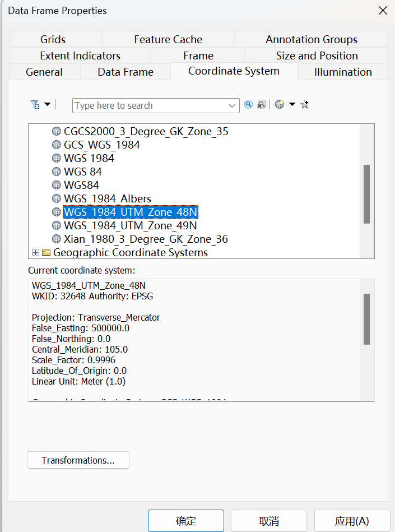
Task: Open the search box dropdown arrow
Action: [x=232, y=105]
